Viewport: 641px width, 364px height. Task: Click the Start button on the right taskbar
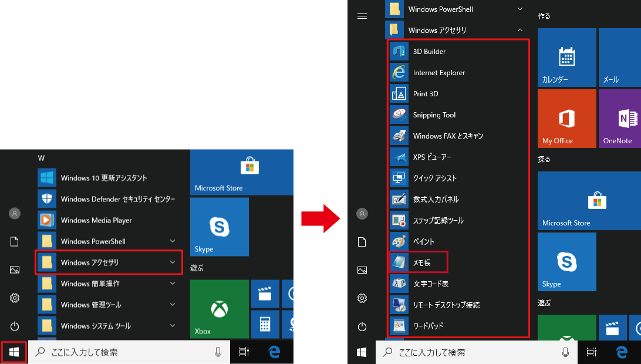pyautogui.click(x=362, y=352)
